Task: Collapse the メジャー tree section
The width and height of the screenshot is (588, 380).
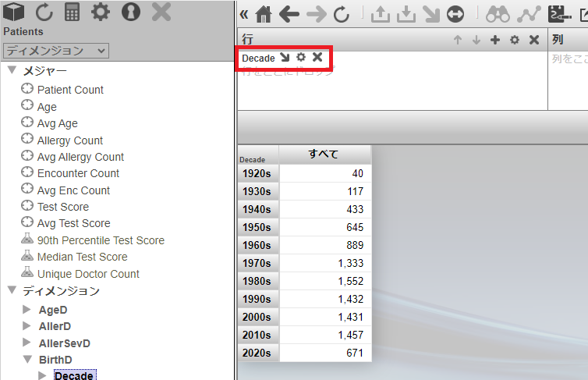Action: click(x=12, y=71)
